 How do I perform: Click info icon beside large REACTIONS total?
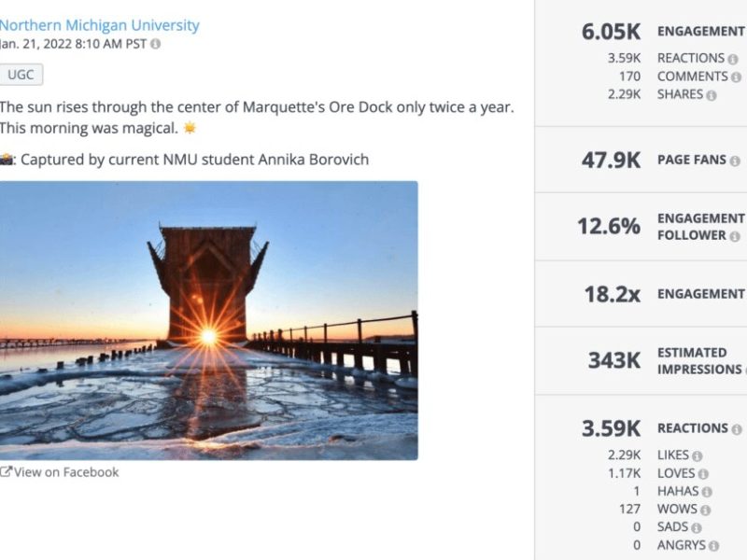pyautogui.click(x=737, y=428)
